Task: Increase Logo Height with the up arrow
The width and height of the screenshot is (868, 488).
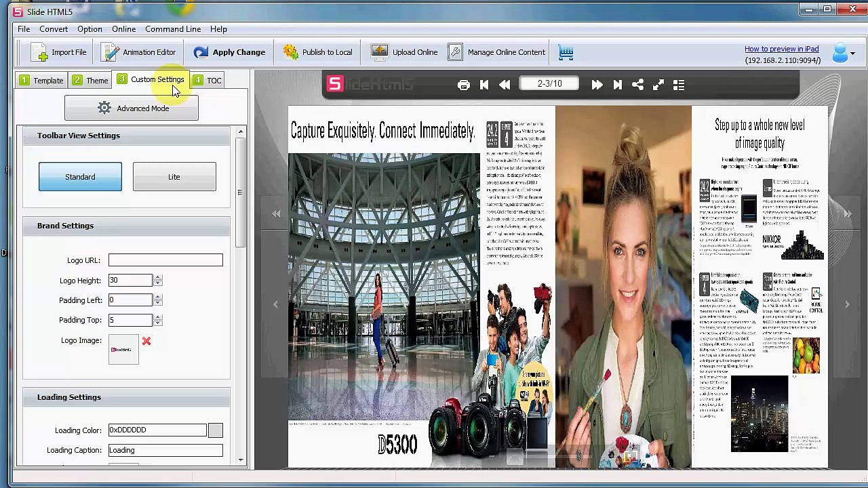Action: tap(158, 277)
